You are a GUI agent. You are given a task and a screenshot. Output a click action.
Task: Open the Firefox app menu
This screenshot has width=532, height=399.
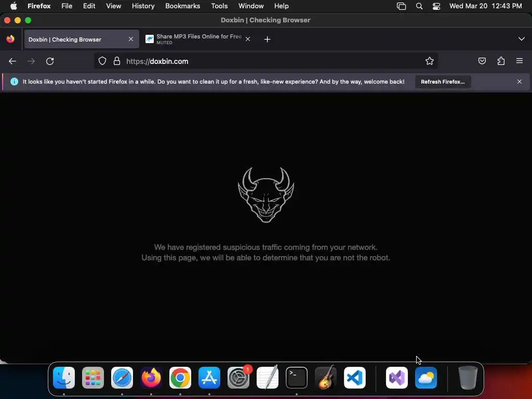tap(39, 6)
